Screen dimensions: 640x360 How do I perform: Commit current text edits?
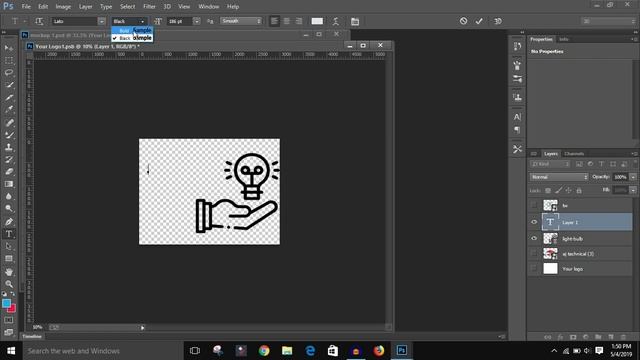tap(479, 21)
